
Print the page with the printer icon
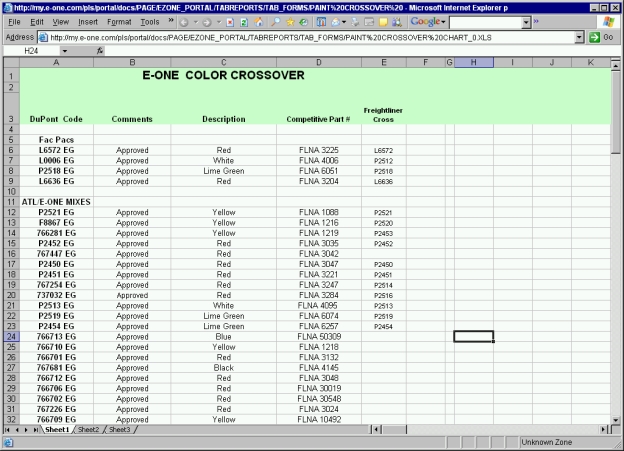(x=355, y=22)
